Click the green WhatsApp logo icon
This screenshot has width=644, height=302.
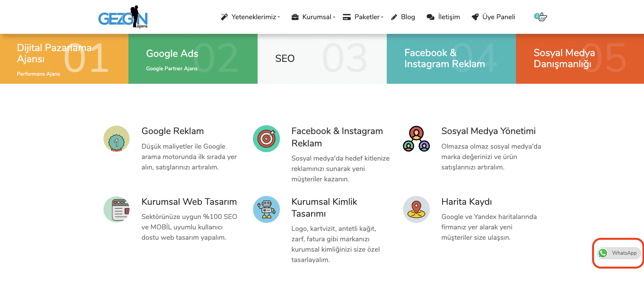point(603,253)
